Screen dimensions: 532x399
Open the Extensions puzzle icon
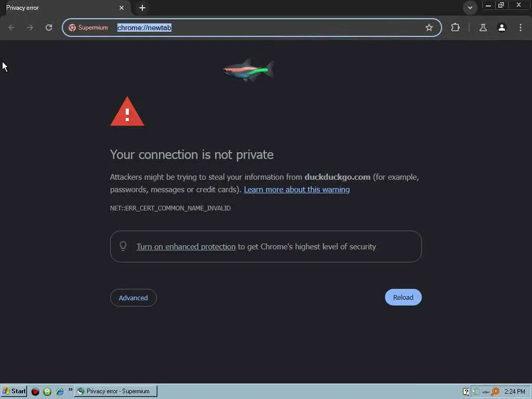pos(455,28)
